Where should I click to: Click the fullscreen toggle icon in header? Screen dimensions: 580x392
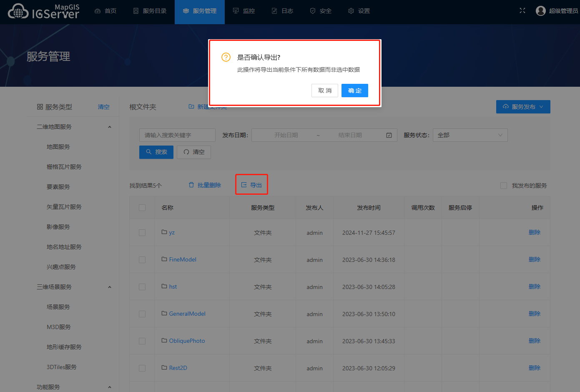(x=522, y=11)
